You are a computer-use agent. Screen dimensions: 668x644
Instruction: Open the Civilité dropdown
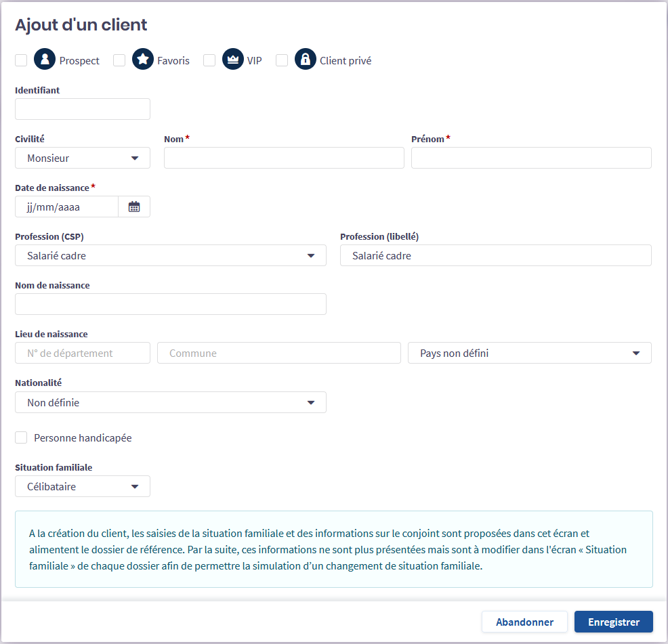click(83, 158)
